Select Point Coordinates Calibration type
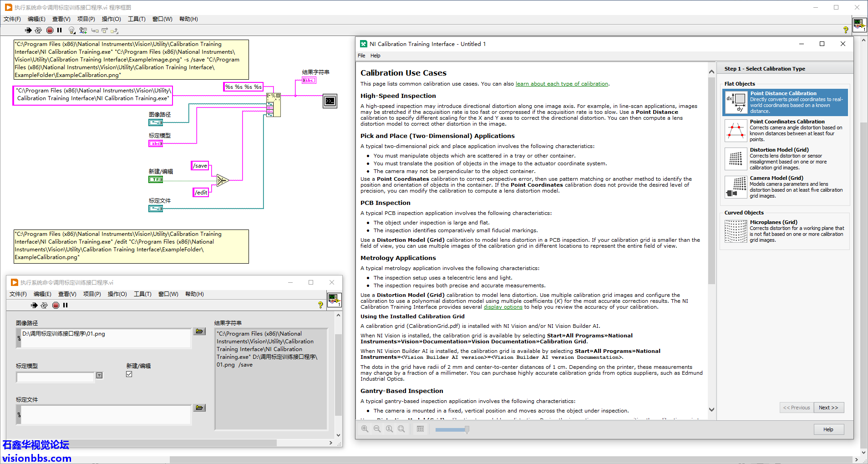This screenshot has width=868, height=464. coord(785,131)
